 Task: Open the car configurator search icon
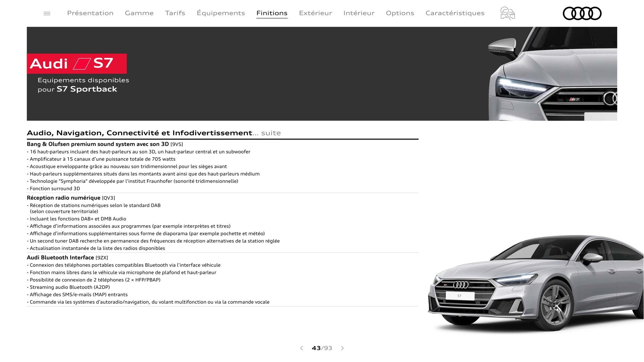(x=508, y=13)
